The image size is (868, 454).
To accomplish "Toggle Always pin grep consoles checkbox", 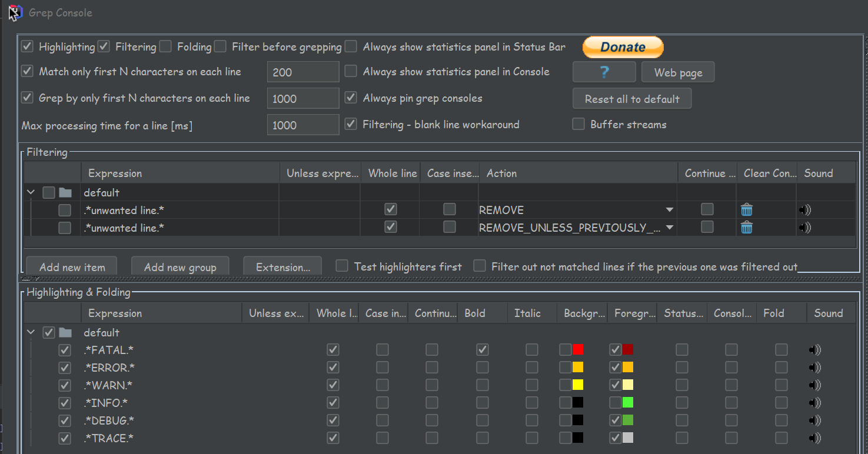I will [x=351, y=97].
